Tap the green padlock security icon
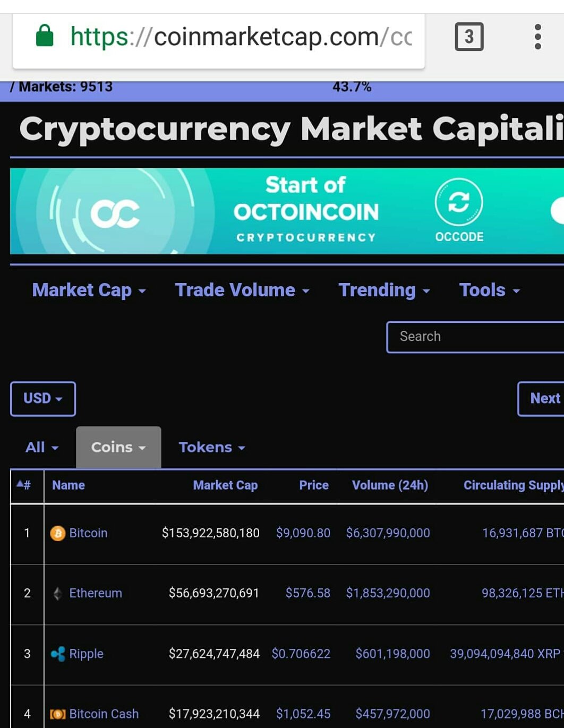This screenshot has width=564, height=728. (45, 36)
